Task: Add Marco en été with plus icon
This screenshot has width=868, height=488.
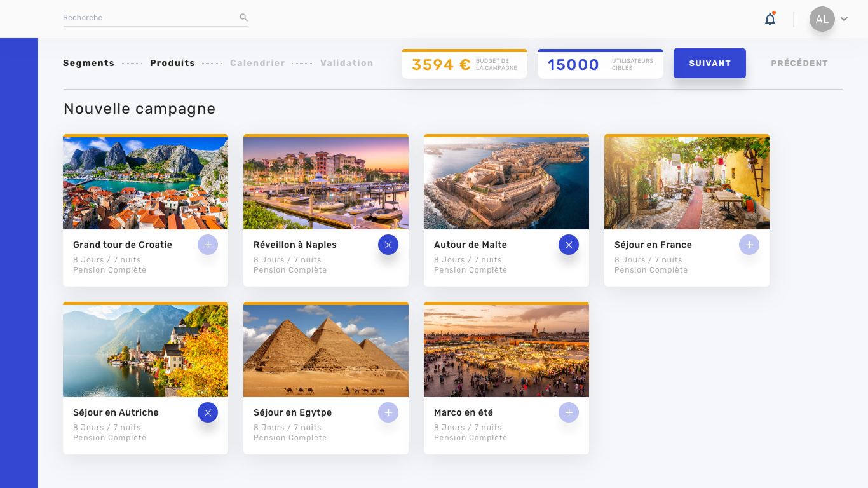Action: point(569,412)
